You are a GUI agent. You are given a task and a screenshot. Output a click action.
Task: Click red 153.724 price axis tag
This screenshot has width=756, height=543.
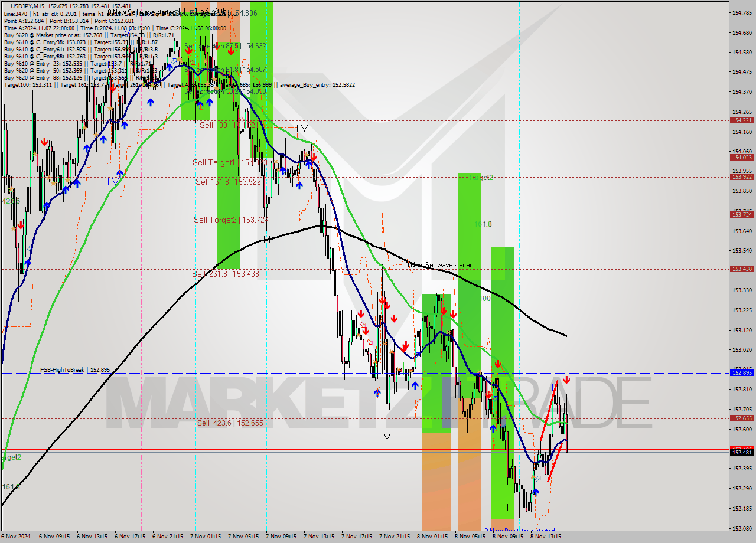point(742,214)
